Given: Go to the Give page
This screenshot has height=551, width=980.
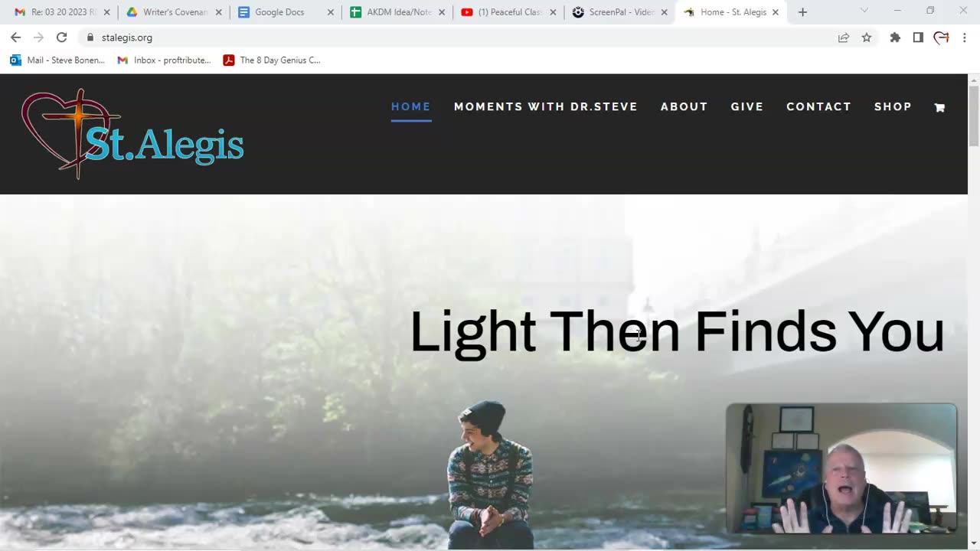Looking at the screenshot, I should (x=747, y=106).
